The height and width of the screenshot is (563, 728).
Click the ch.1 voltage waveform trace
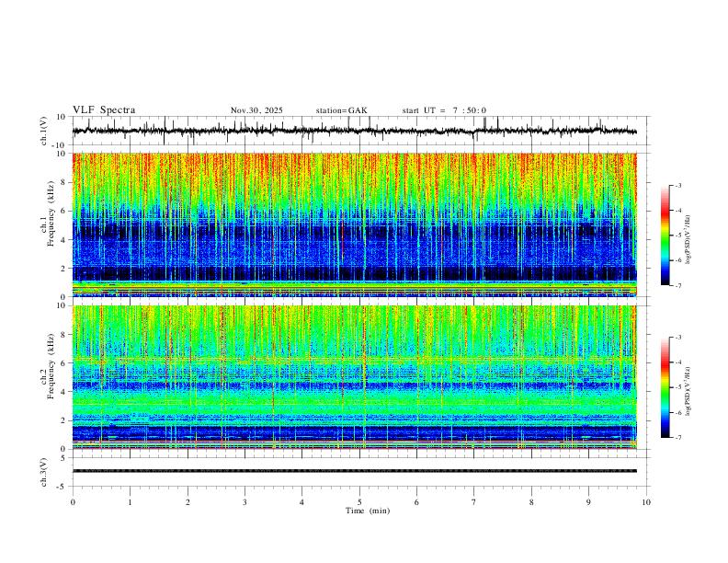pyautogui.click(x=354, y=131)
